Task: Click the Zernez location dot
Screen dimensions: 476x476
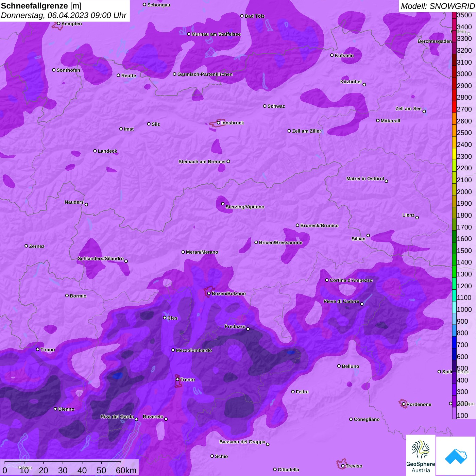Action: (x=26, y=246)
